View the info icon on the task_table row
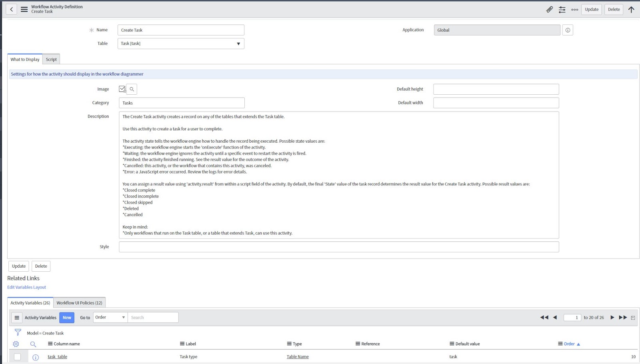The image size is (640, 364). coord(36,356)
